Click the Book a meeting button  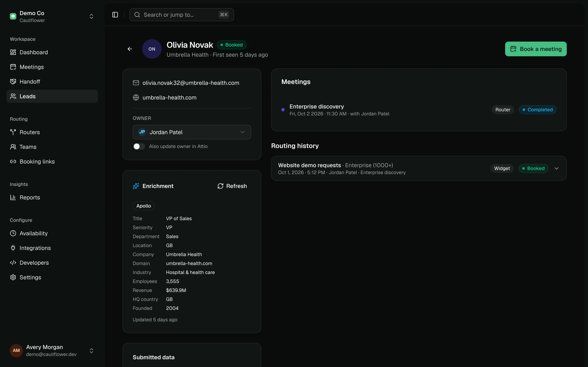pyautogui.click(x=536, y=49)
